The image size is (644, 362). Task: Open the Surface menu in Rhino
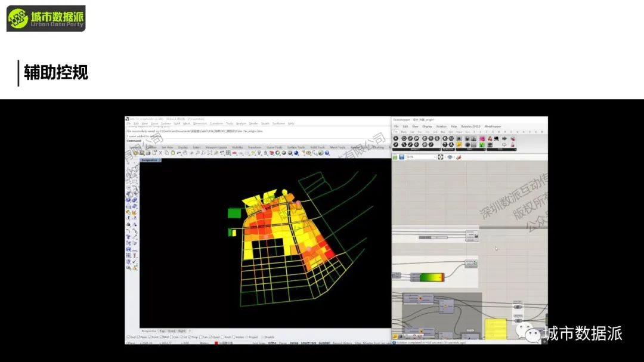[166, 123]
